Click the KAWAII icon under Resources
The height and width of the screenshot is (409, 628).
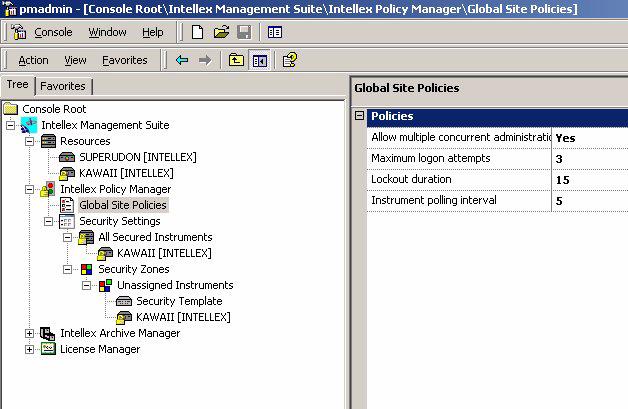67,173
